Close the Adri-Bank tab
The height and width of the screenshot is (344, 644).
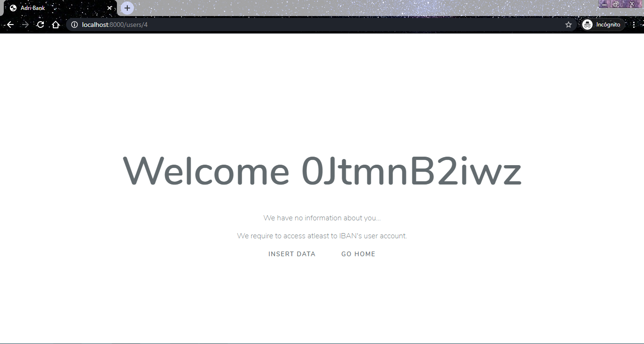click(109, 8)
